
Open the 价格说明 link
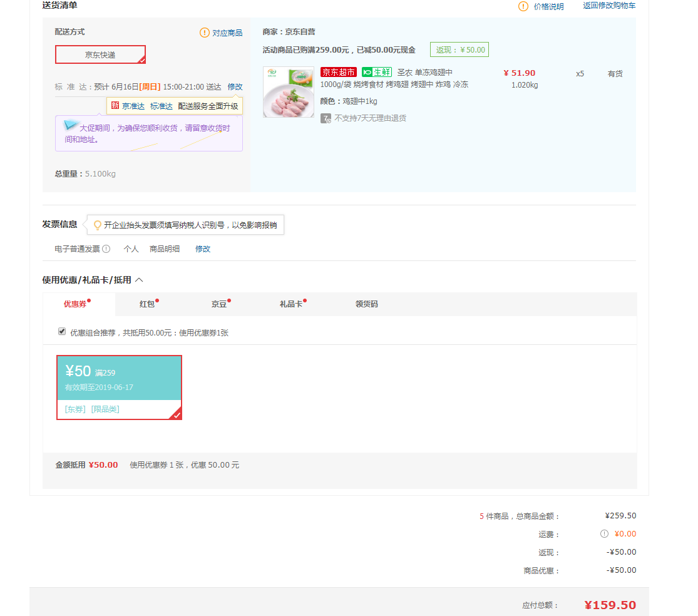click(x=548, y=6)
